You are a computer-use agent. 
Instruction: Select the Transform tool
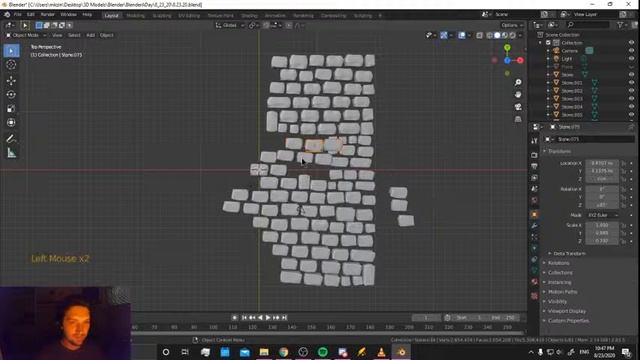(11, 122)
